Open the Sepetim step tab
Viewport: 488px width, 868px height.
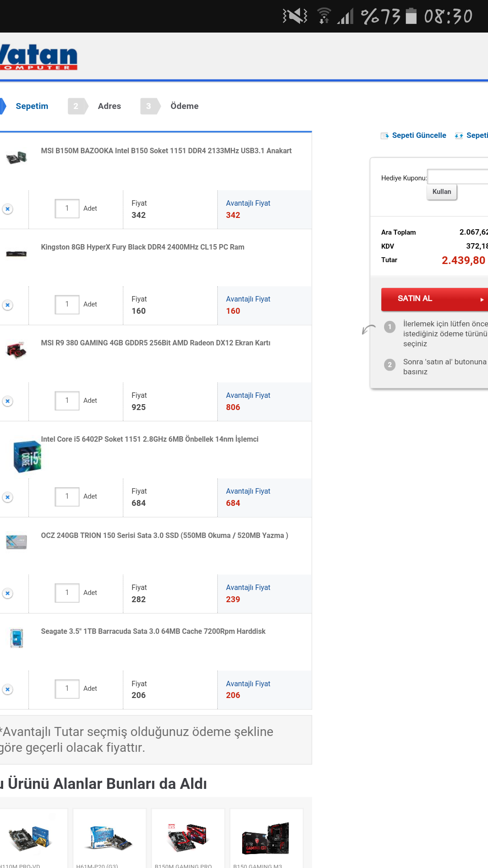click(x=32, y=106)
